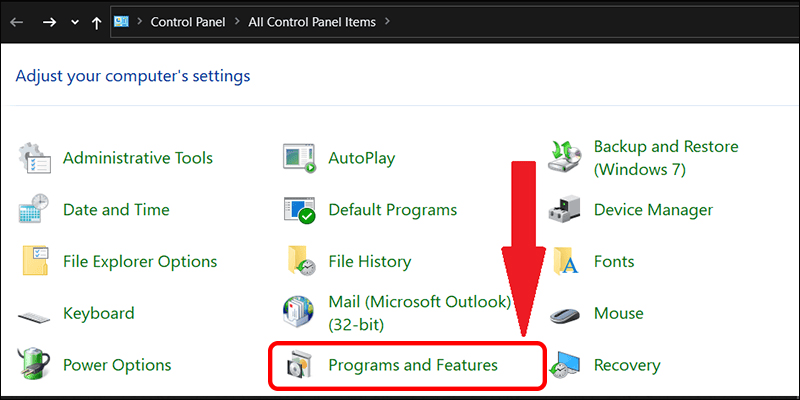The height and width of the screenshot is (400, 800).
Task: Select Control Panel in the address breadcrumb
Action: click(x=186, y=21)
